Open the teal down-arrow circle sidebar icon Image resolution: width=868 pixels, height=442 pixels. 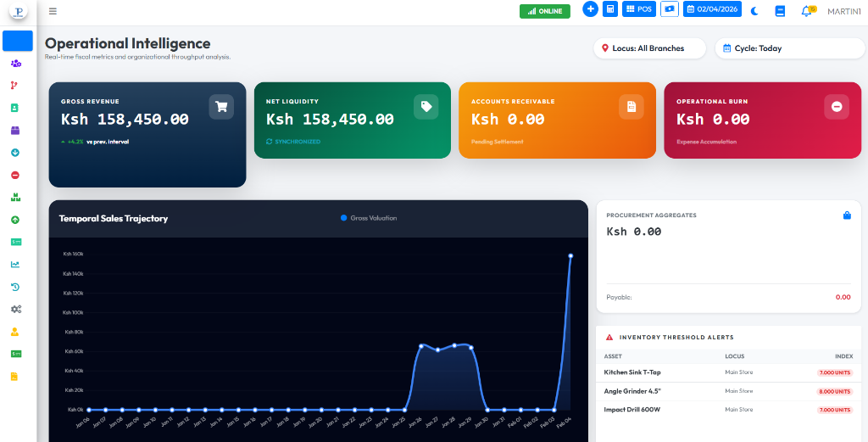[x=15, y=153]
